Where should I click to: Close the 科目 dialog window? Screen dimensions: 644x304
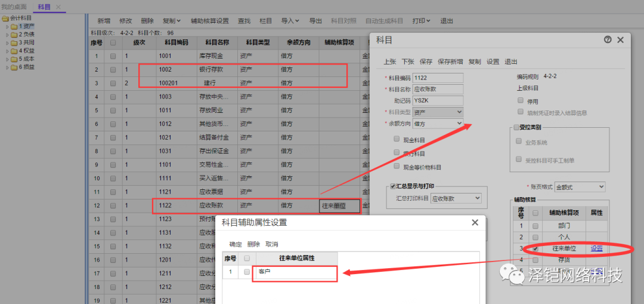[620, 40]
